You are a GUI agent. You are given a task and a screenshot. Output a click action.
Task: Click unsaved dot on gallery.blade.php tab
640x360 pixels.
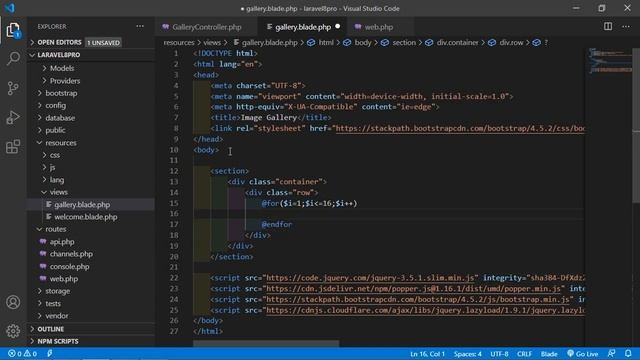point(338,27)
